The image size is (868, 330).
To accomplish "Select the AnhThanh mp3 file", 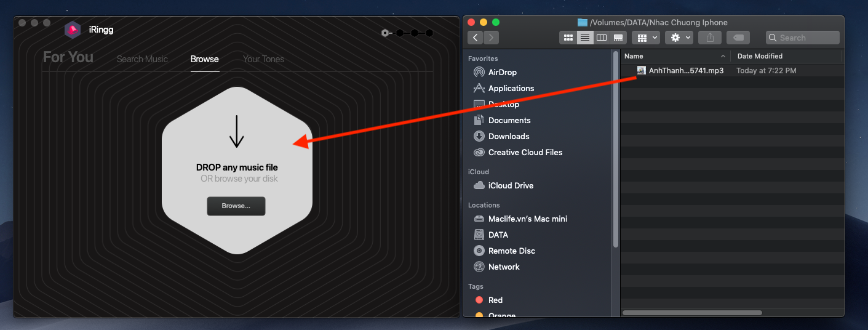I will point(685,71).
